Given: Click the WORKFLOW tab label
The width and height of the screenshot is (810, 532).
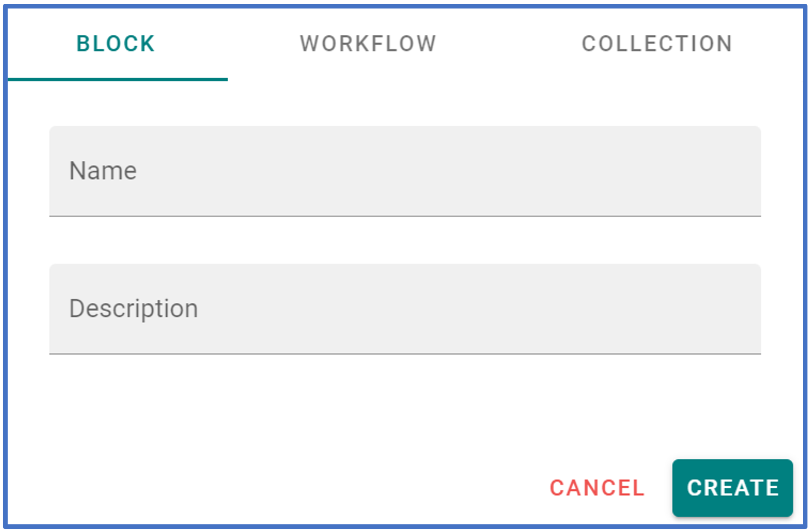Looking at the screenshot, I should point(368,44).
